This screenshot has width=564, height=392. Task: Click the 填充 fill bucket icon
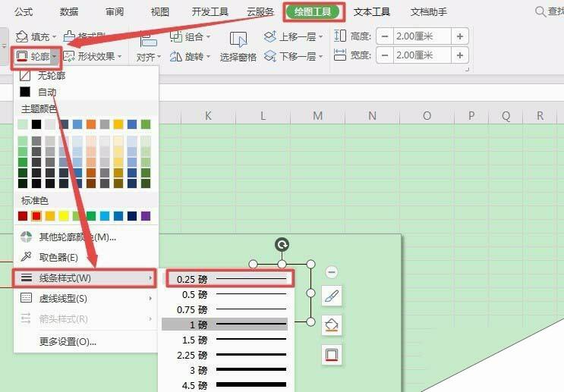(x=21, y=36)
